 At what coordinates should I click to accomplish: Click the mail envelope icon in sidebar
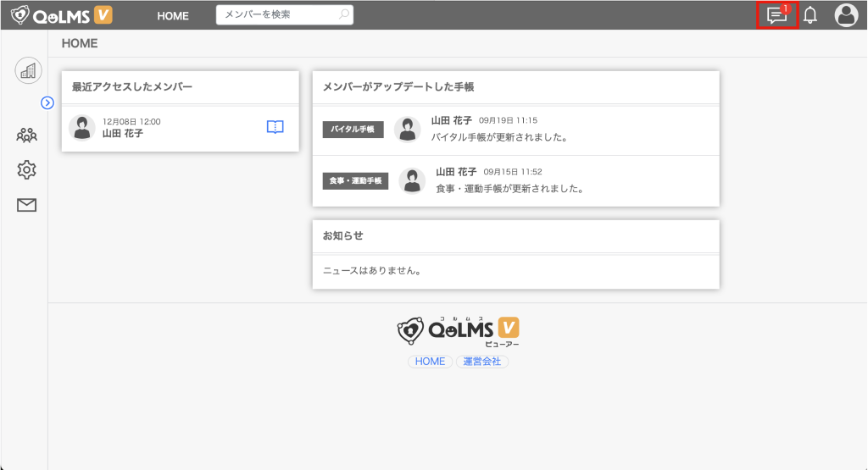tap(27, 205)
